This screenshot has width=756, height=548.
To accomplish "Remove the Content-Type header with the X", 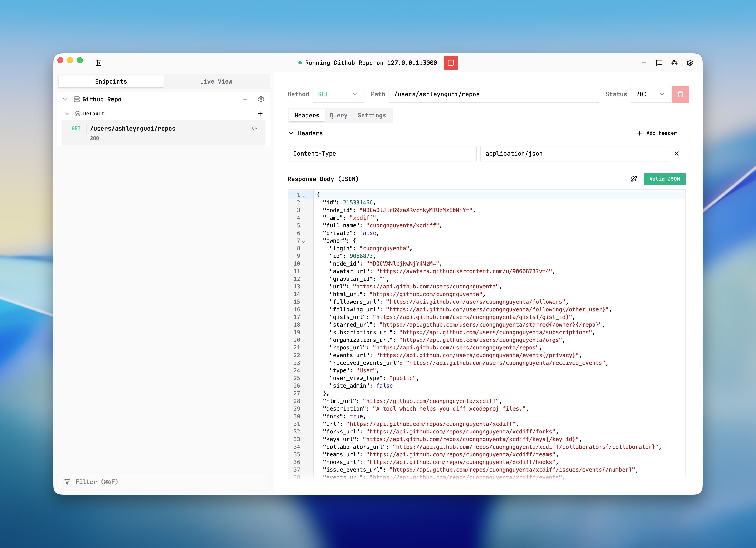I will [x=677, y=154].
